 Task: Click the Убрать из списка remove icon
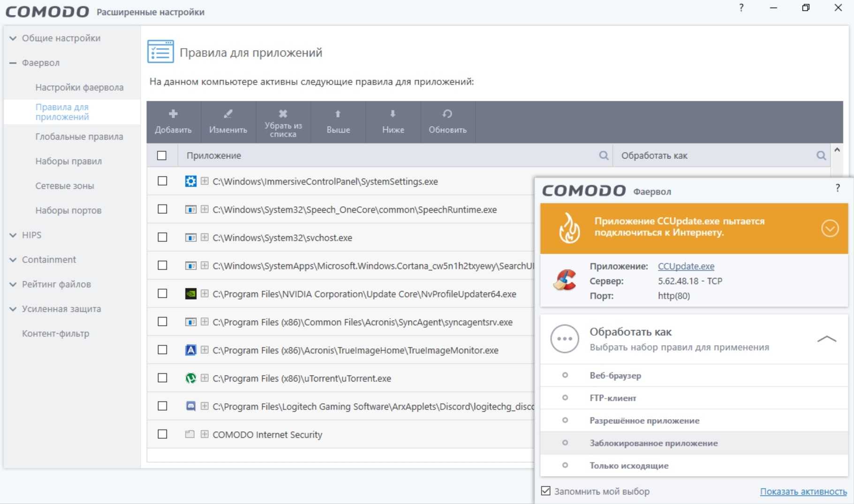(283, 113)
